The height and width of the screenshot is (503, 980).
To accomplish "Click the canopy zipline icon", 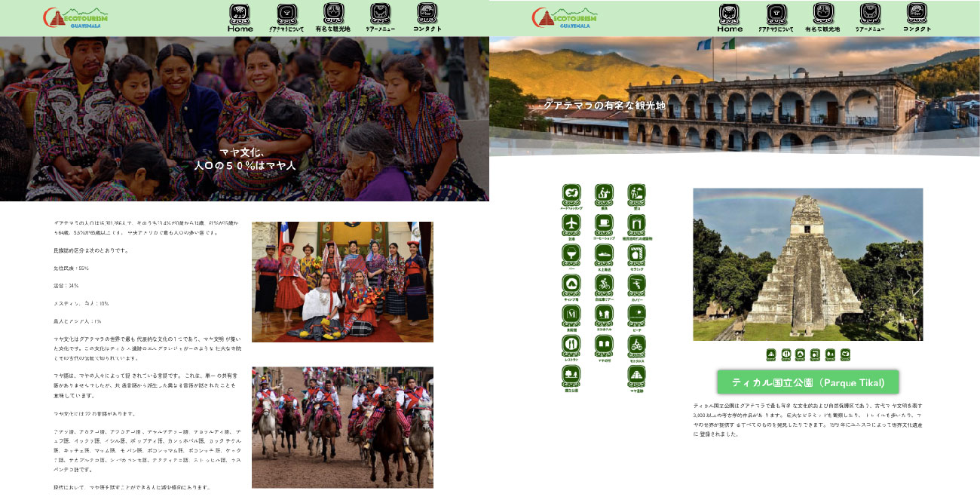I will tap(637, 284).
